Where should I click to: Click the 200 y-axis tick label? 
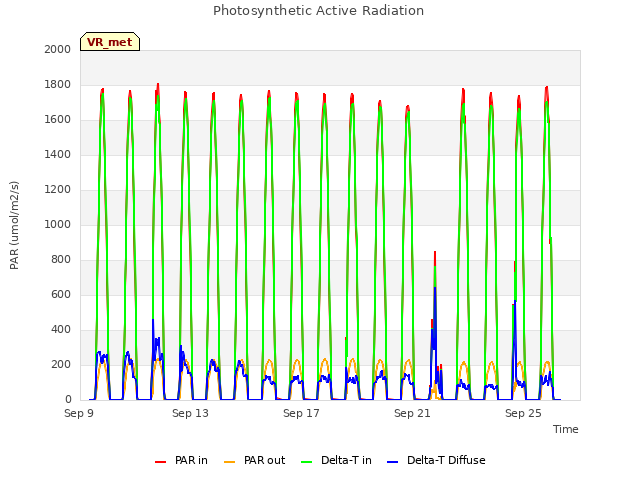pyautogui.click(x=61, y=365)
